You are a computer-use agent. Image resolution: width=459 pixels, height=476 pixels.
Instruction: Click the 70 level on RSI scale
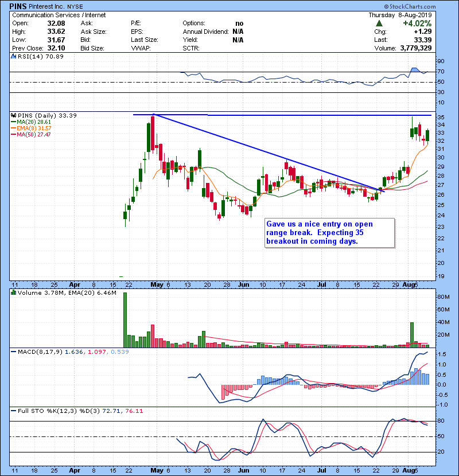(x=441, y=72)
